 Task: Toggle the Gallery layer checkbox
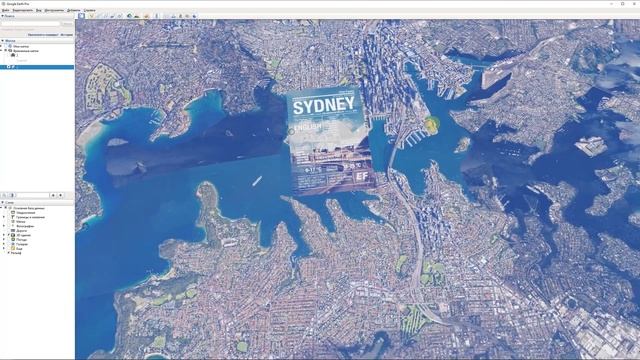(9, 244)
